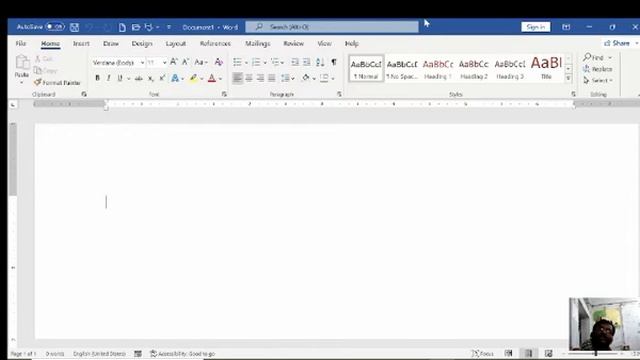This screenshot has width=640, height=360.
Task: Click the Align Right icon
Action: [x=260, y=78]
